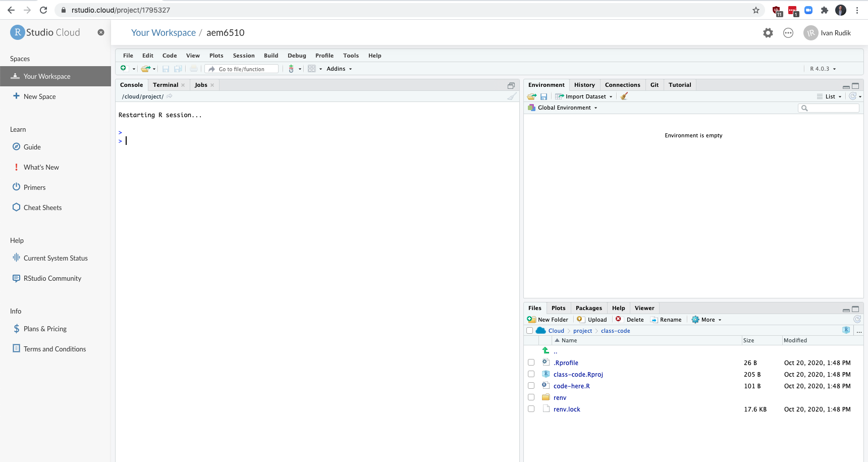Image resolution: width=868 pixels, height=462 pixels.
Task: Open the Import Dataset dropdown
Action: [585, 96]
